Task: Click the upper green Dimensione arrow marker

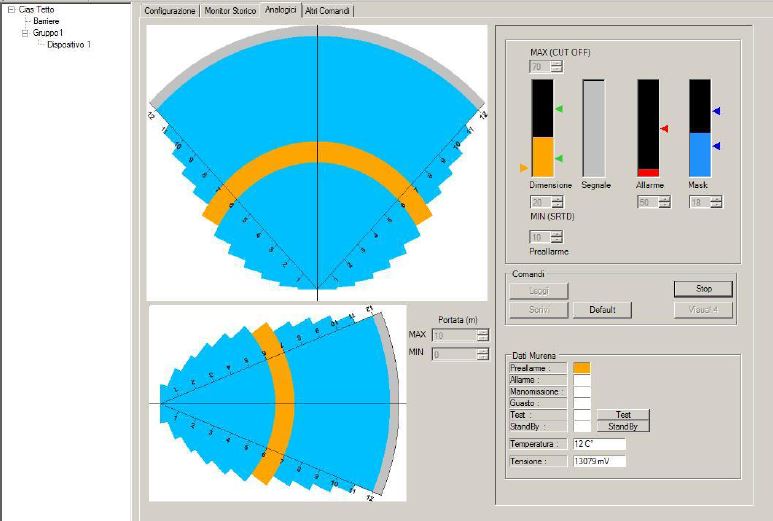Action: (x=558, y=108)
